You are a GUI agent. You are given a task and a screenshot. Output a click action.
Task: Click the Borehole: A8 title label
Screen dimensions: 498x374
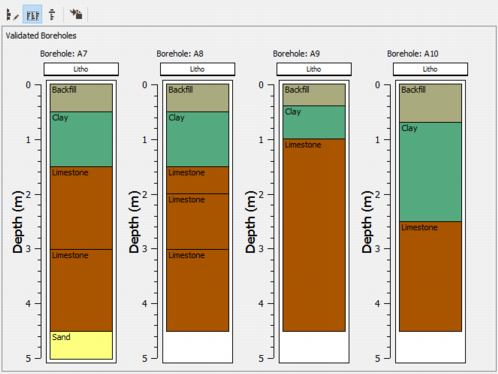point(180,54)
